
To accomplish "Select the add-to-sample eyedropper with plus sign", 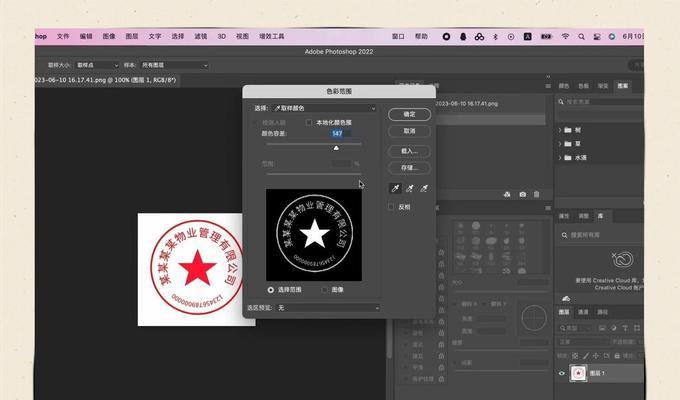I will [x=409, y=188].
